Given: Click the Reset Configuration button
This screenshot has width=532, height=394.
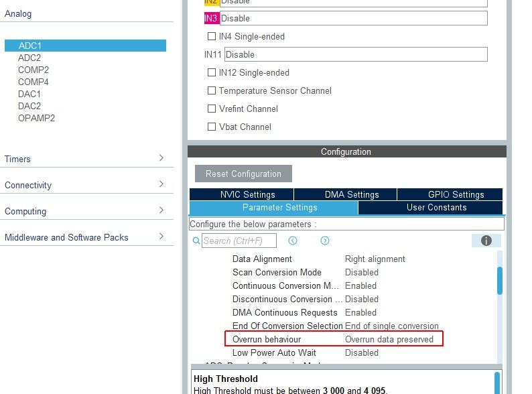Looking at the screenshot, I should click(243, 174).
